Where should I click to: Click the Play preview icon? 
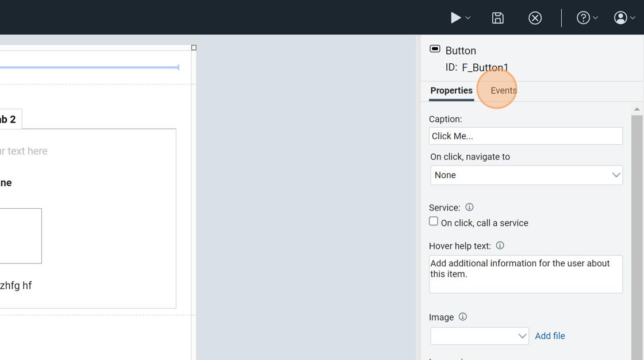pyautogui.click(x=455, y=18)
